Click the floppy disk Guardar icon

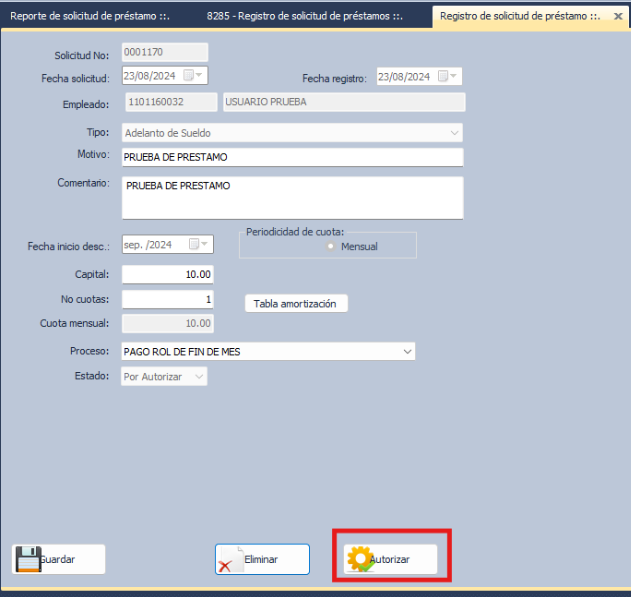pyautogui.click(x=27, y=559)
